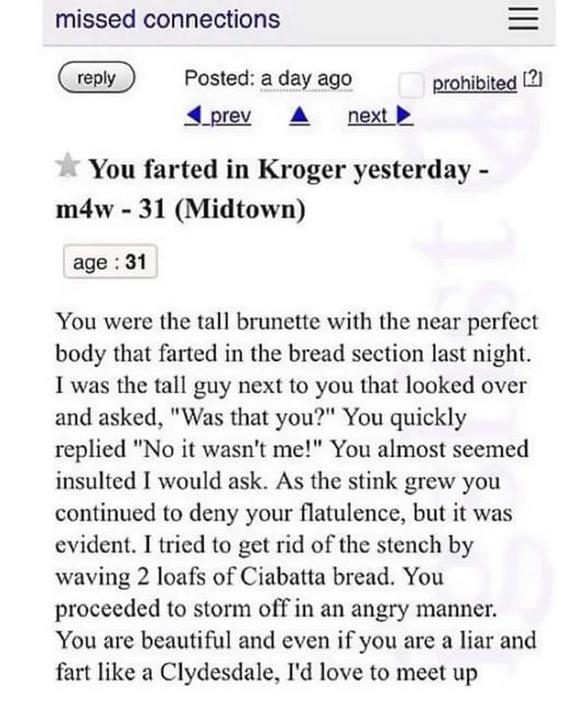Open the [?] help link
The height and width of the screenshot is (702, 588).
point(532,81)
